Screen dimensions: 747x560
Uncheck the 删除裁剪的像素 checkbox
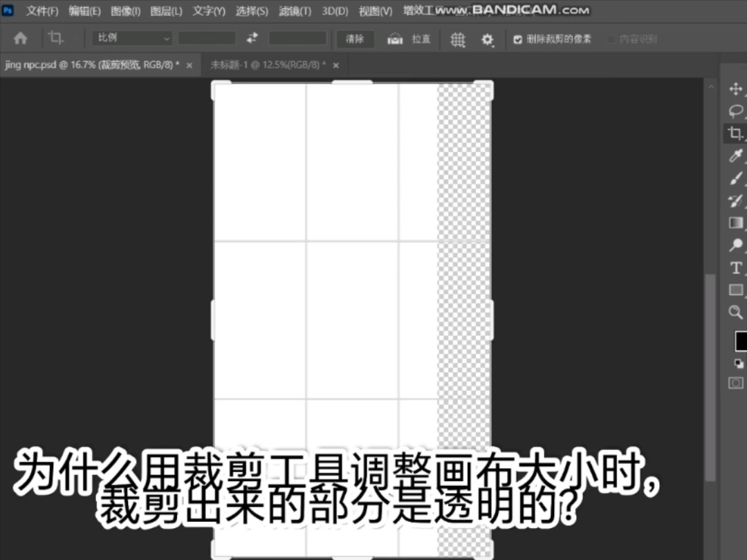517,39
